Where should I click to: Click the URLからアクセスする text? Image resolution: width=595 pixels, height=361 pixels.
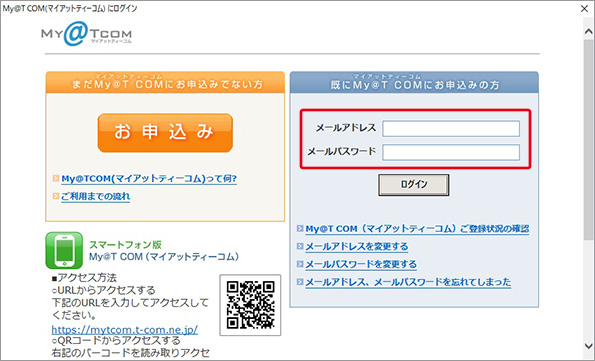(107, 290)
